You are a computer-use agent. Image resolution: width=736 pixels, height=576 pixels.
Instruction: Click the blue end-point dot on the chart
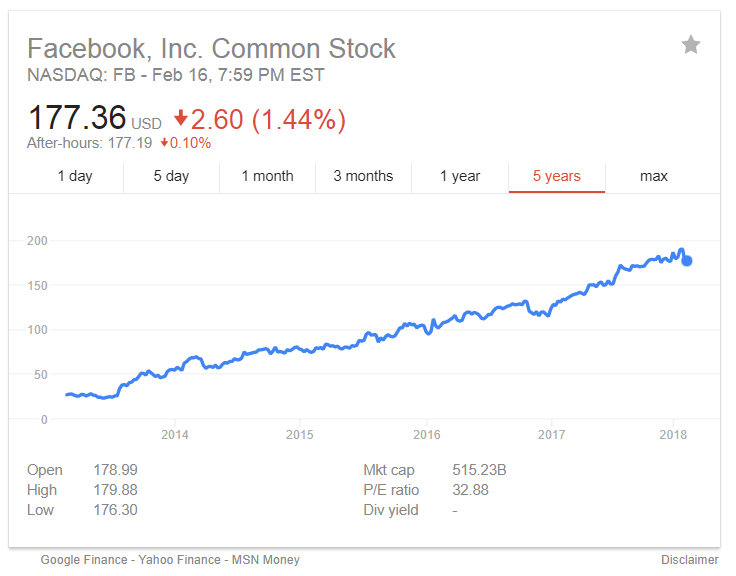[x=687, y=261]
